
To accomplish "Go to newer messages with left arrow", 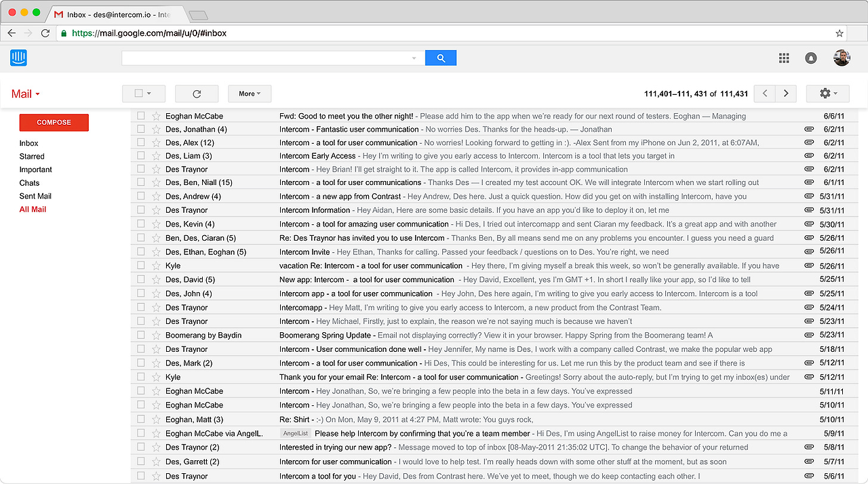I will coord(765,94).
